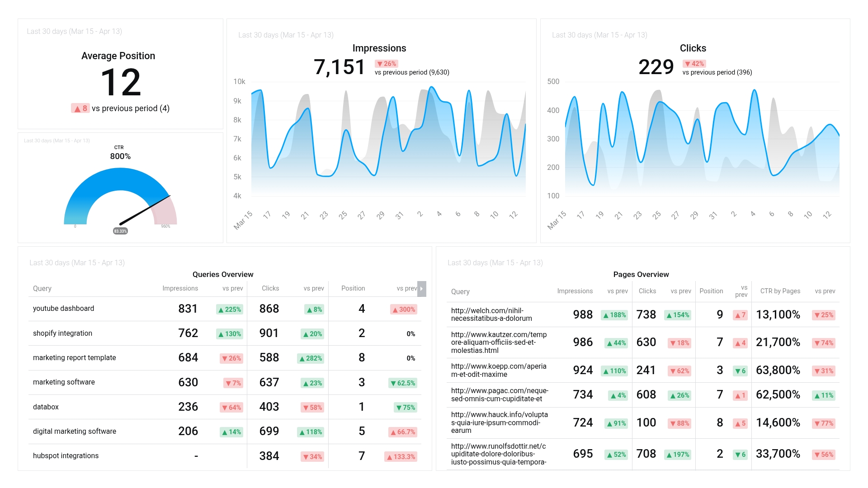The height and width of the screenshot is (488, 868).
Task: Sort the Queries Overview table by Impressions
Action: 180,288
